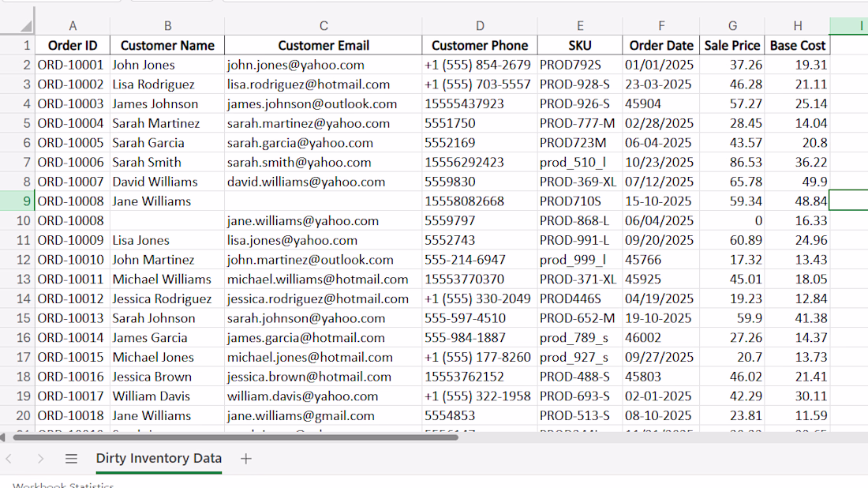Select cell containing ORD-10005

73,143
